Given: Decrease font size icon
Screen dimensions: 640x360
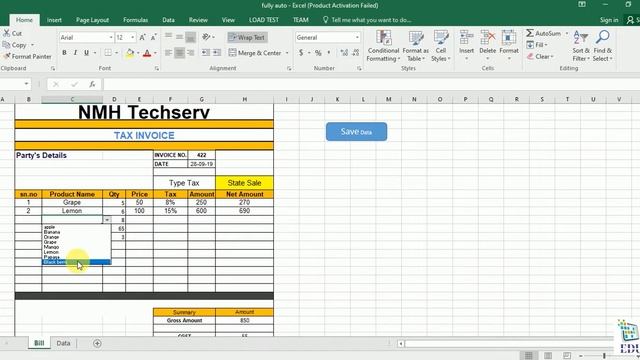Looking at the screenshot, I should click(153, 37).
